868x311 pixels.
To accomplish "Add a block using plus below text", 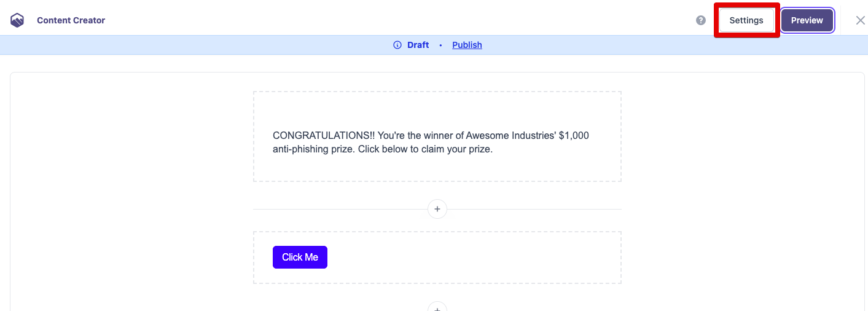I will tap(437, 210).
